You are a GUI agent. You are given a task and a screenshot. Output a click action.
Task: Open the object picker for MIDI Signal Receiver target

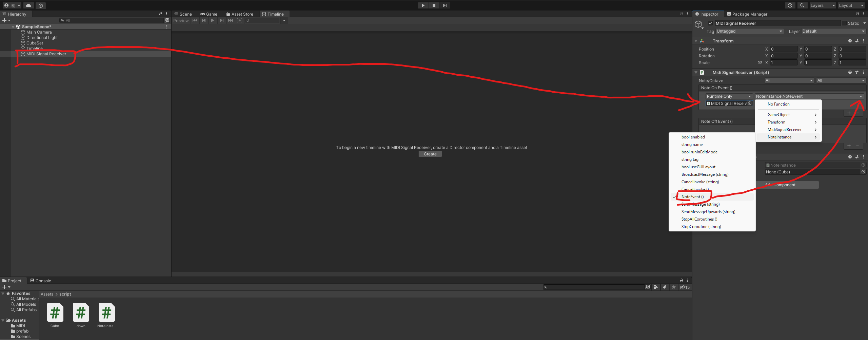click(x=750, y=103)
